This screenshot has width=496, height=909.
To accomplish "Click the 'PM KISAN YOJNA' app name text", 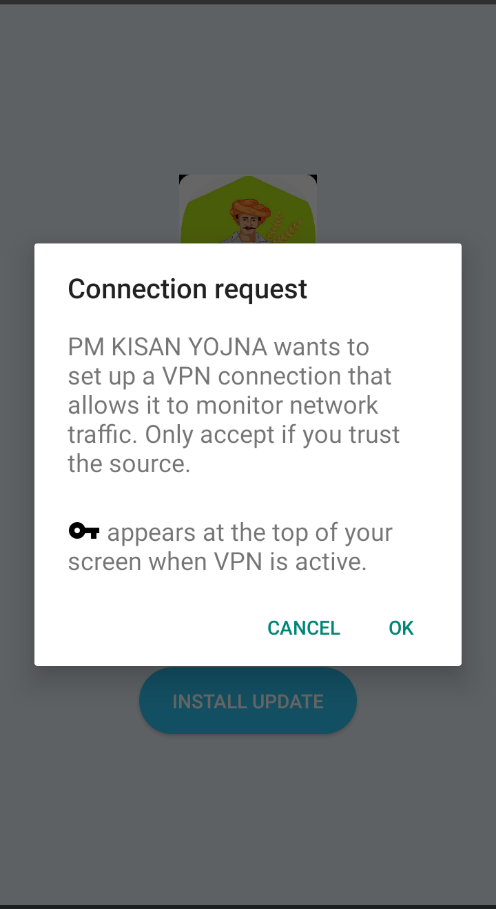I will click(167, 347).
